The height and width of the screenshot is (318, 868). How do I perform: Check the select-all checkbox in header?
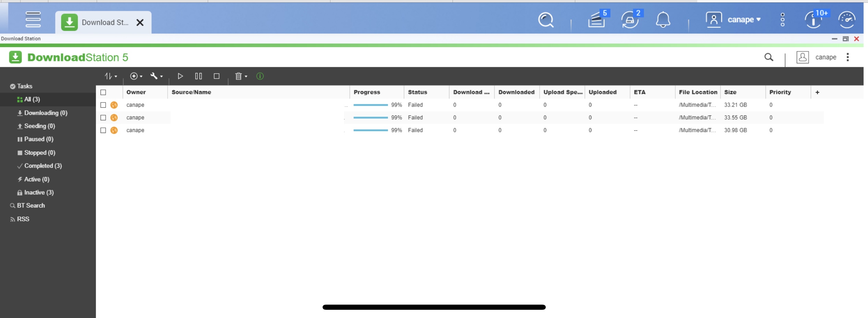tap(103, 92)
